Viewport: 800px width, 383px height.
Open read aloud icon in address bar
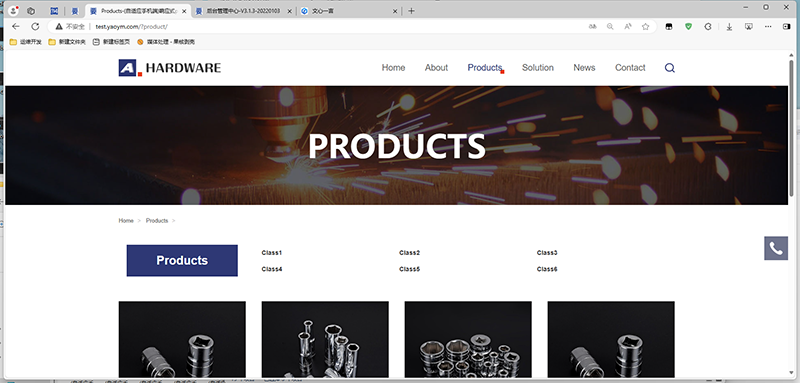[628, 27]
